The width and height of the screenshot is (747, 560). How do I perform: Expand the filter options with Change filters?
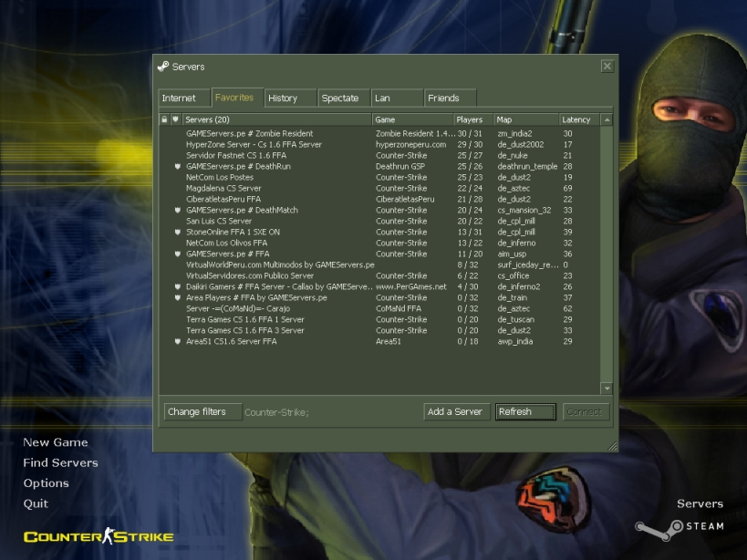202,411
